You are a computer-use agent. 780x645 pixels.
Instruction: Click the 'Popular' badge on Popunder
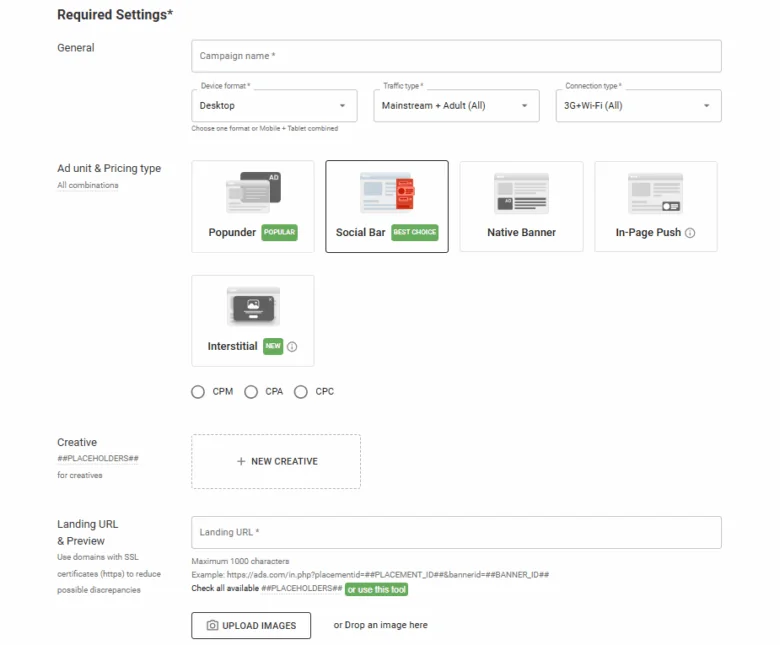(280, 233)
